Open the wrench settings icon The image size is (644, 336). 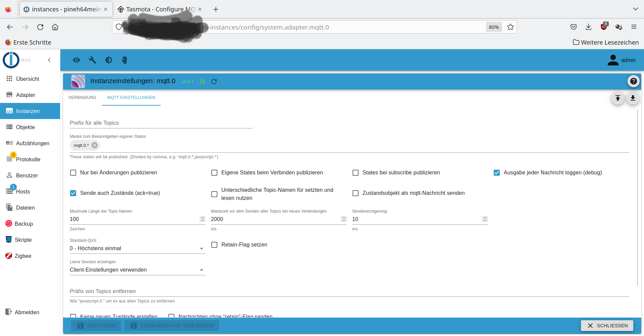(93, 60)
